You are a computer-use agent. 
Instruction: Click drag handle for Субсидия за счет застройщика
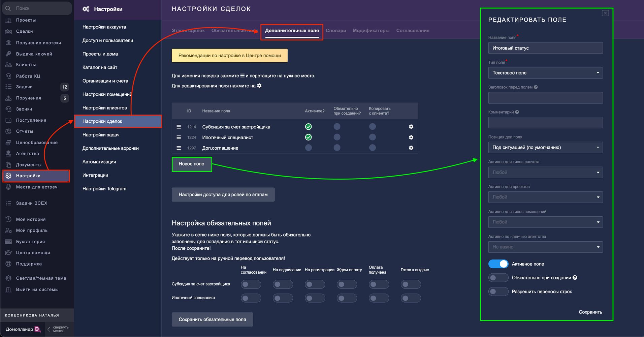pos(179,127)
